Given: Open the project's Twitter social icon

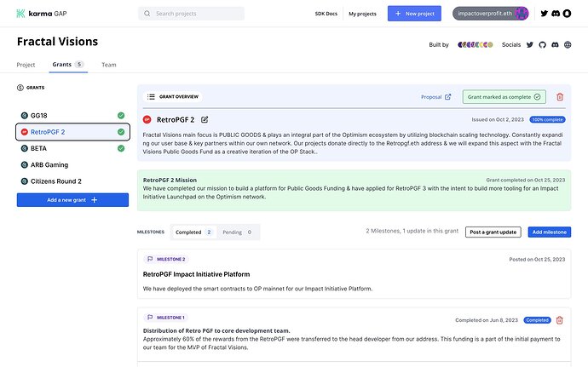Looking at the screenshot, I should pos(529,45).
